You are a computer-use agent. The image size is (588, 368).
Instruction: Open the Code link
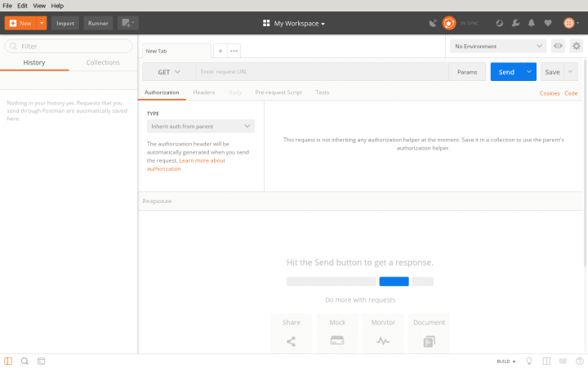pos(571,93)
